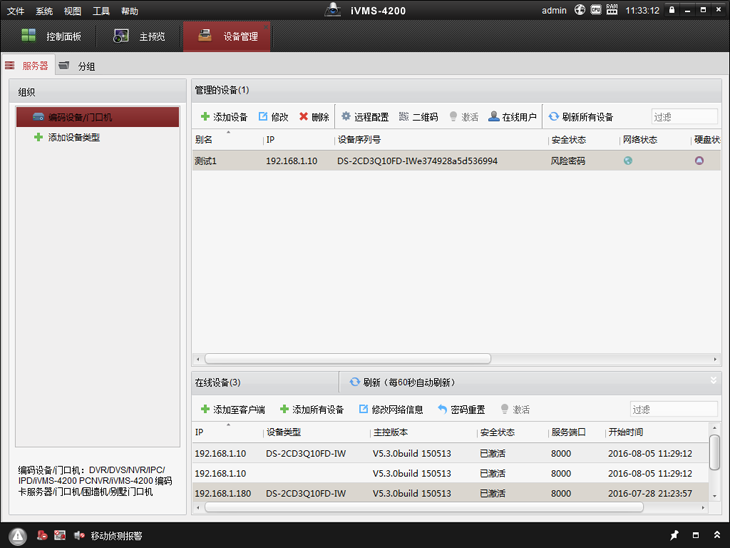
Task: Click 刷新所有设备 to refresh all devices
Action: pos(580,117)
